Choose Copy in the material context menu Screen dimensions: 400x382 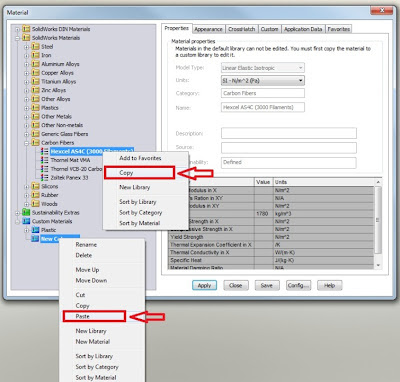coord(139,173)
